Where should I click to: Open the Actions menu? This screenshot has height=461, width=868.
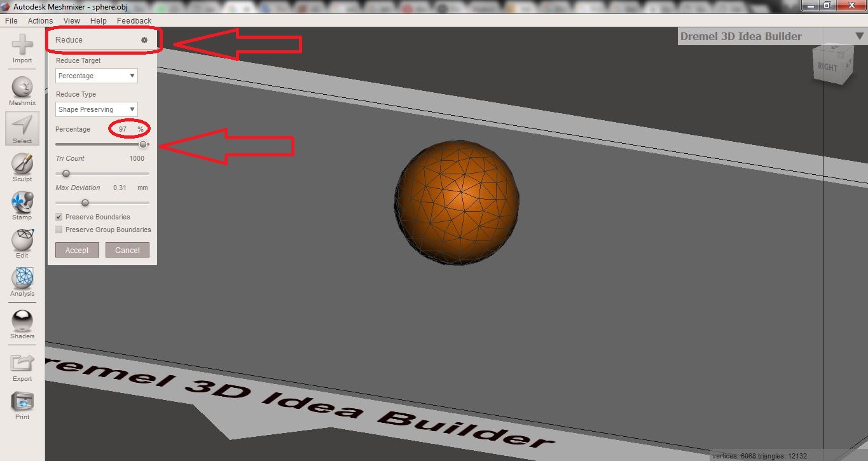tap(40, 20)
